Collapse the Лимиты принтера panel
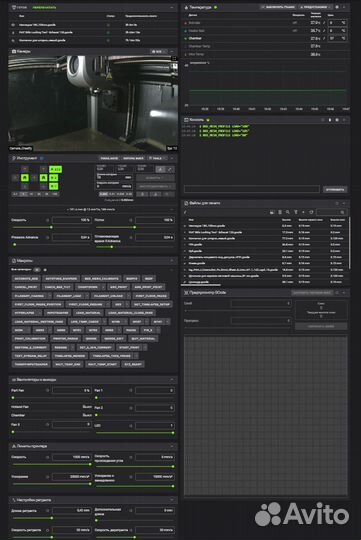 tap(172, 446)
